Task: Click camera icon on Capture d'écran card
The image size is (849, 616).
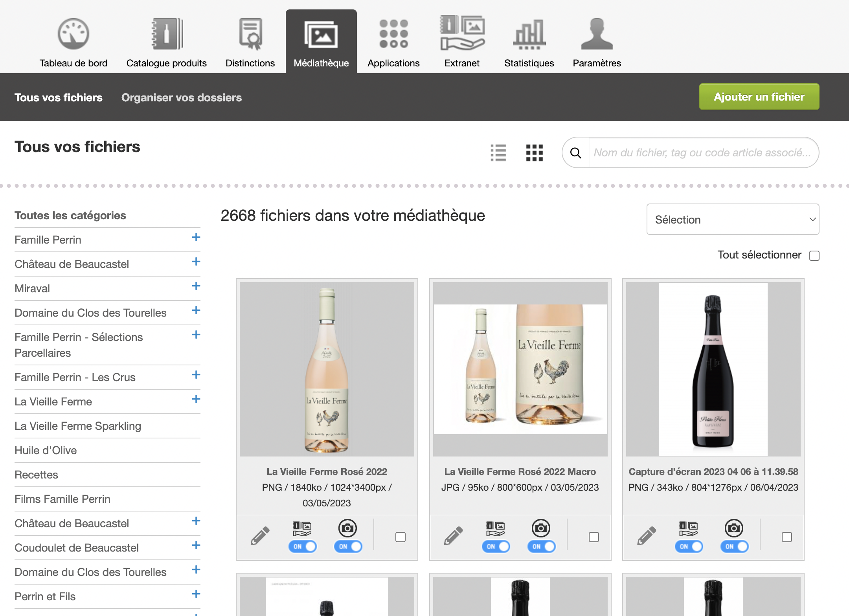Action: point(734,528)
